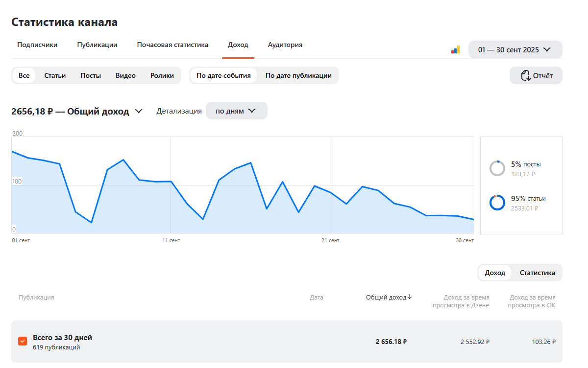Image resolution: width=588 pixels, height=368 pixels.
Task: Expand the Общий доход metric selector
Action: tap(139, 111)
